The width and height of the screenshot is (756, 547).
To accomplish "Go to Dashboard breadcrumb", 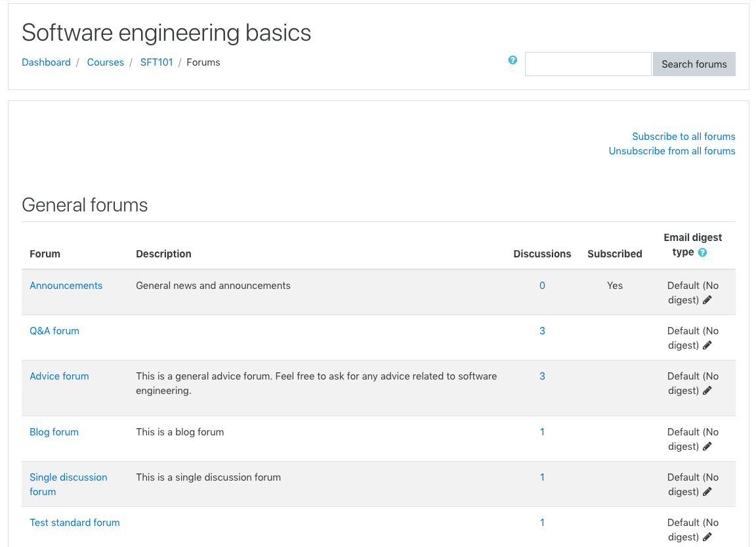I will [x=47, y=62].
